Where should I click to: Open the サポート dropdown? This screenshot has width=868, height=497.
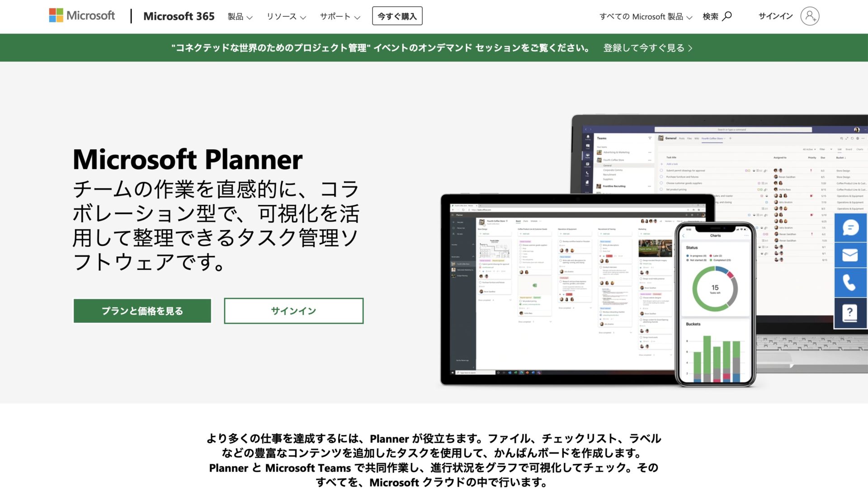339,17
